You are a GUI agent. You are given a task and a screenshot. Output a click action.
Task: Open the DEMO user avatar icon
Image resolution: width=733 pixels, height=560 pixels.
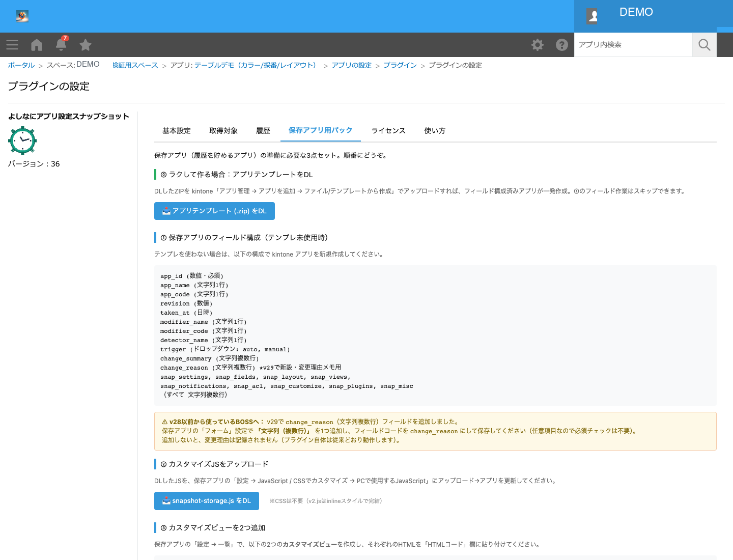[593, 16]
